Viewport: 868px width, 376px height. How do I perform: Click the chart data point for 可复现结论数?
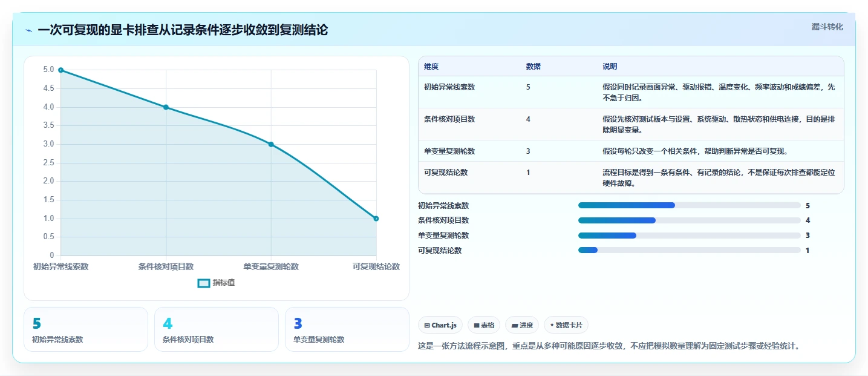point(376,219)
